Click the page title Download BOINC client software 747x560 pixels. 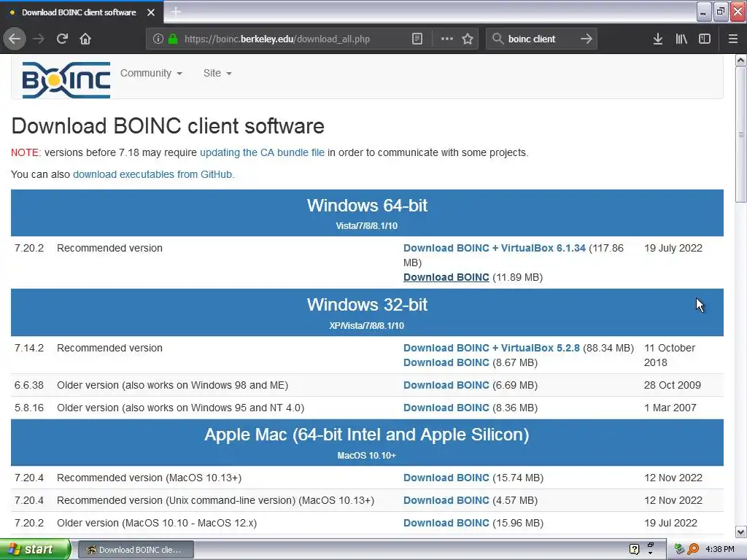click(168, 126)
